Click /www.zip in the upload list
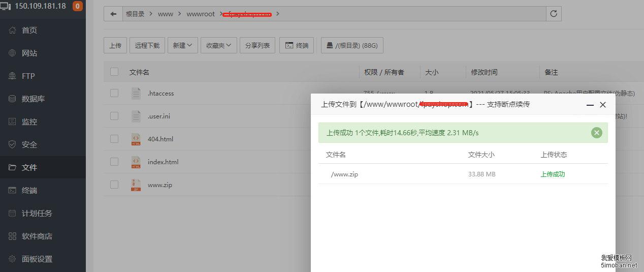Image resolution: width=644 pixels, height=272 pixels. [344, 174]
